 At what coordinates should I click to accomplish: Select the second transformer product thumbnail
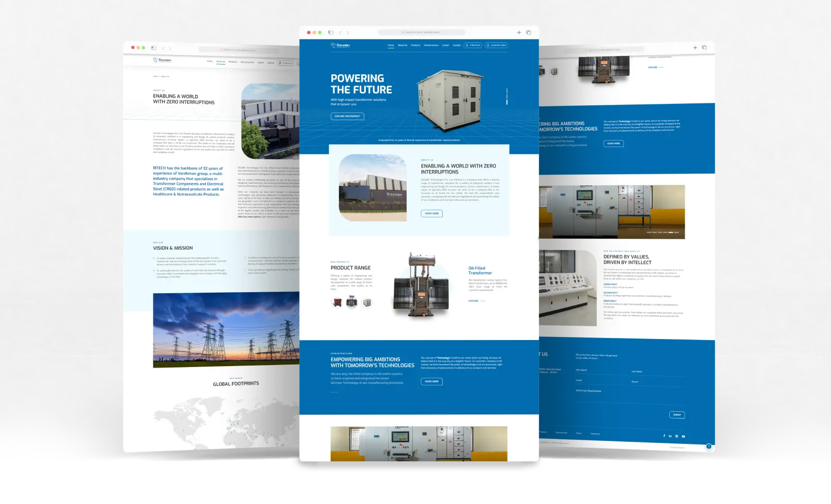point(352,303)
